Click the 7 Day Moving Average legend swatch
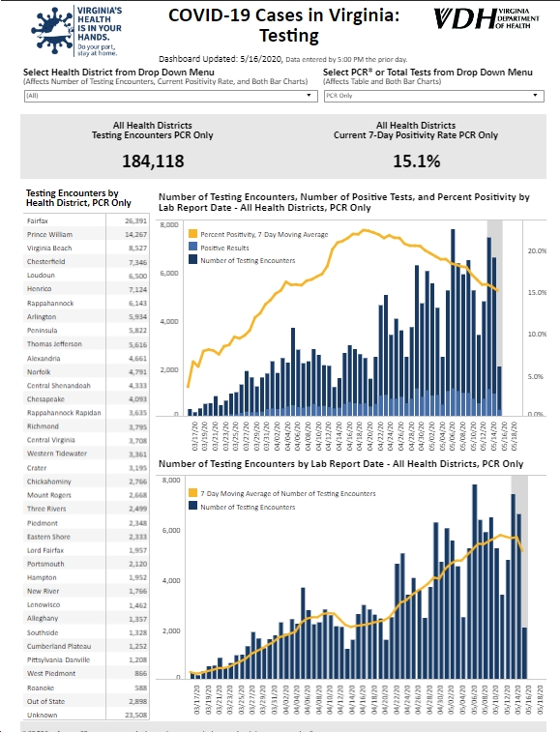 192,493
